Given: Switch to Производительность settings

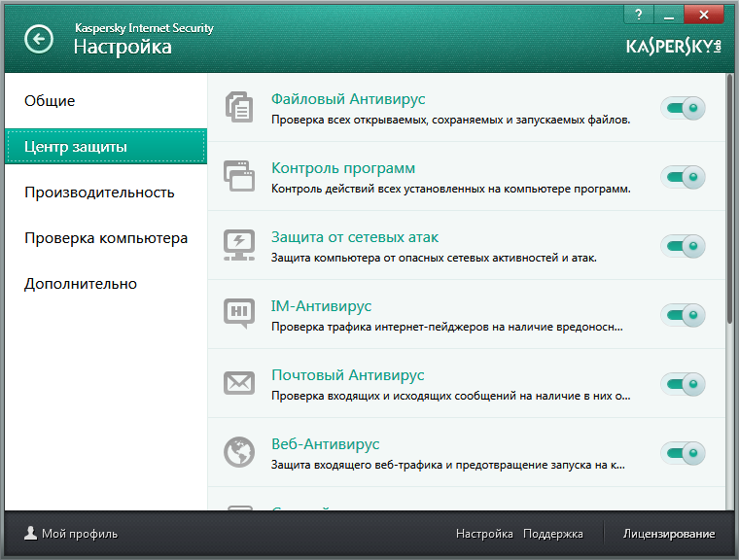Looking at the screenshot, I should (x=106, y=192).
